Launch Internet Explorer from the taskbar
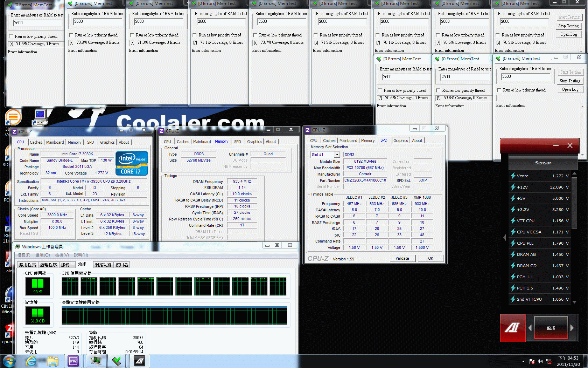 (31, 361)
